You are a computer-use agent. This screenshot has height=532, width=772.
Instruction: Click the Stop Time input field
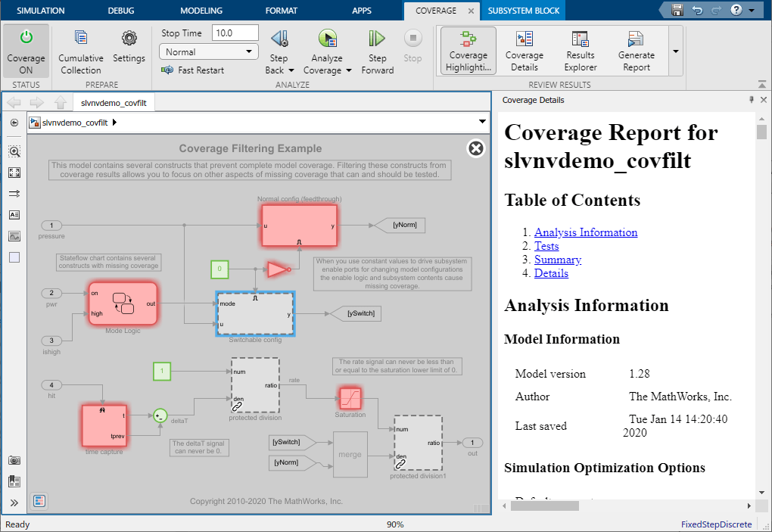point(235,33)
